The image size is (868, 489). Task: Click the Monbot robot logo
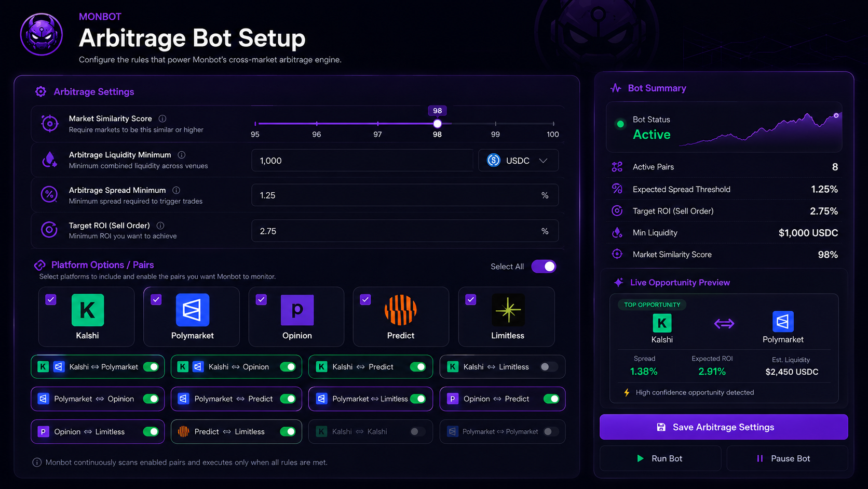tap(42, 34)
